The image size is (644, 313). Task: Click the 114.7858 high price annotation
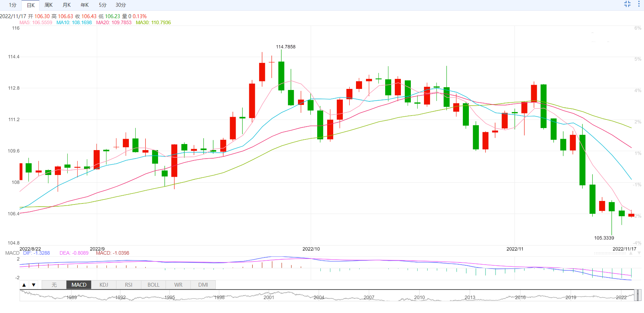click(x=286, y=47)
